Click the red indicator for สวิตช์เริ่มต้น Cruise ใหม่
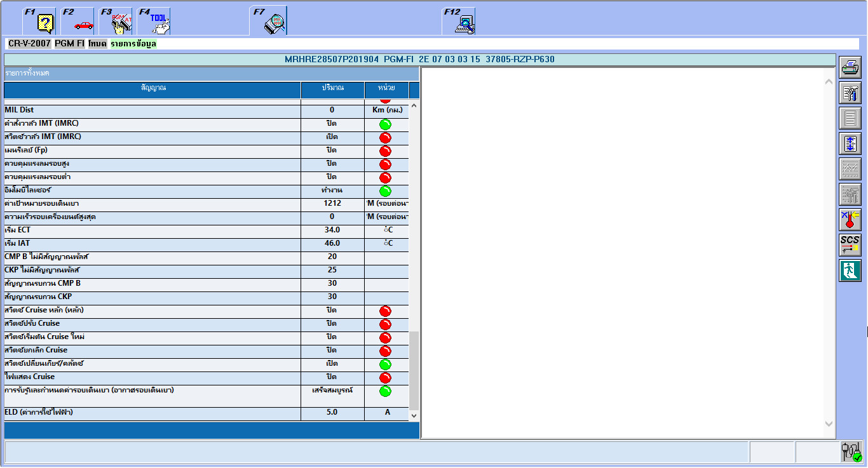The image size is (868, 468). (385, 338)
